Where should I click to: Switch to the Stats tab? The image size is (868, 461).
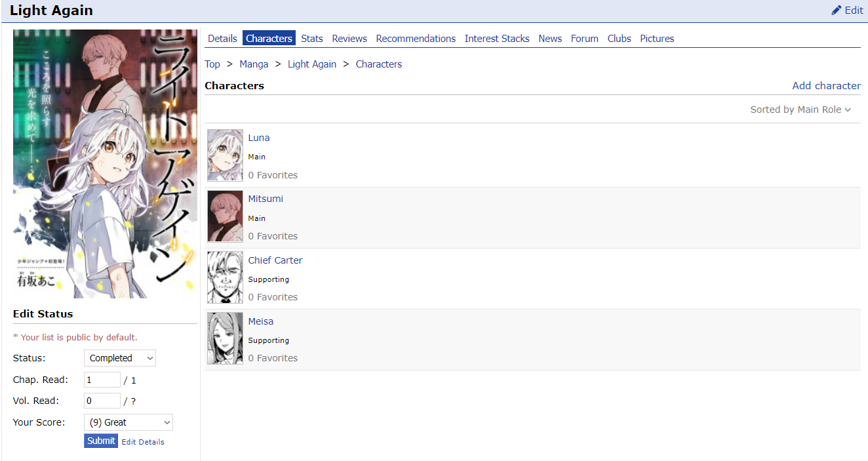coord(312,39)
